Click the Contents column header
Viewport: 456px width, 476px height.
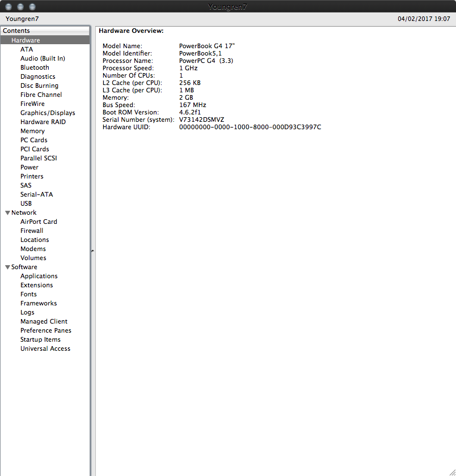pos(45,31)
